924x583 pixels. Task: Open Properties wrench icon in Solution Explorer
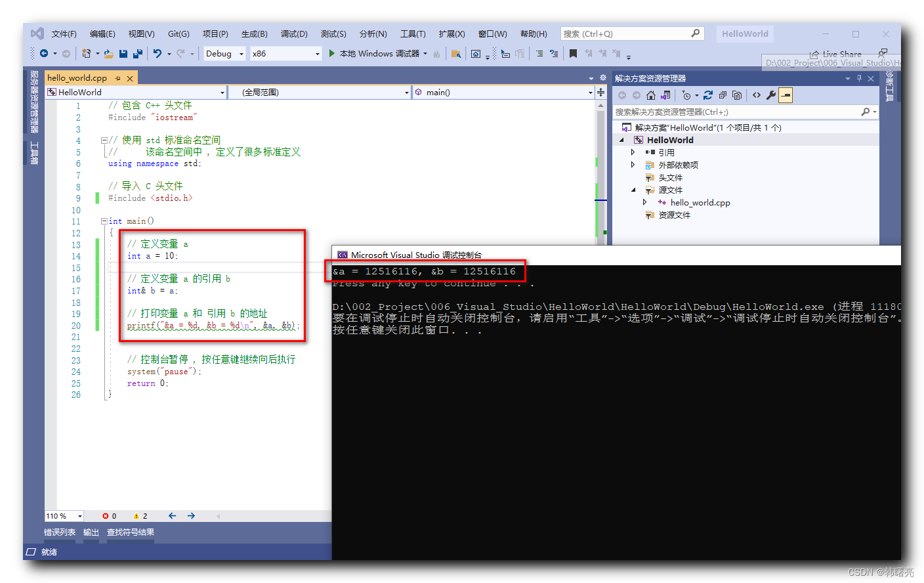(771, 95)
